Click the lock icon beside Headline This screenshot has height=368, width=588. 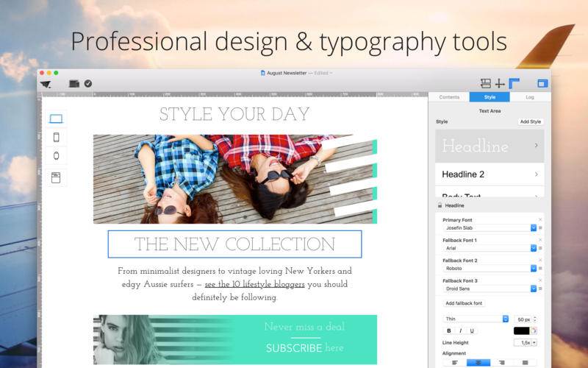coord(440,205)
